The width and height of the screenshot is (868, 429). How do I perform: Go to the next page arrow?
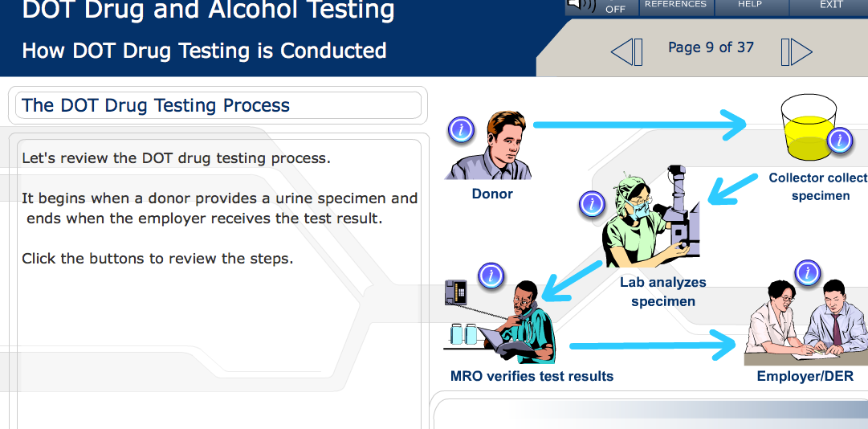[796, 52]
